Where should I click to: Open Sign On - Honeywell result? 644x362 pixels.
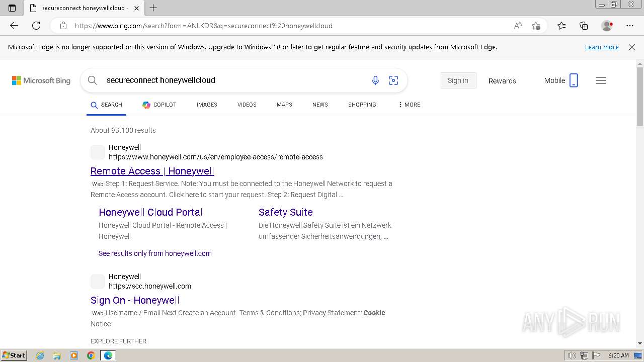(135, 300)
